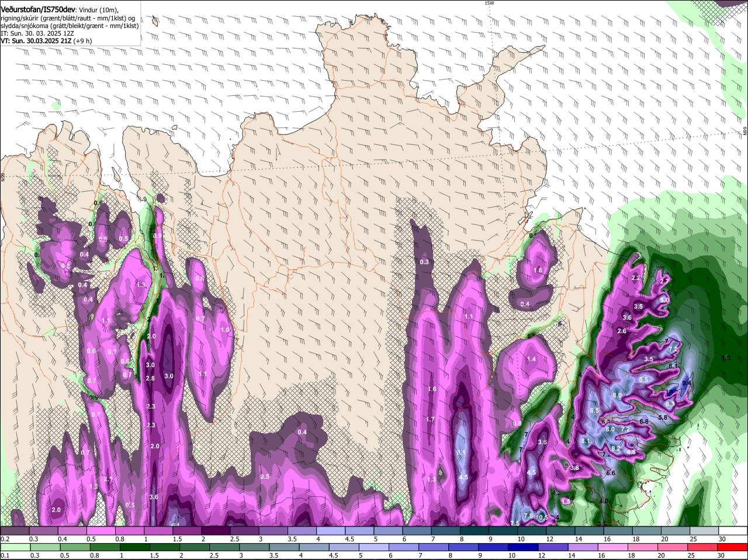Click the white 30 swatch ending the top legend row
The height and width of the screenshot is (560, 748).
(x=733, y=531)
